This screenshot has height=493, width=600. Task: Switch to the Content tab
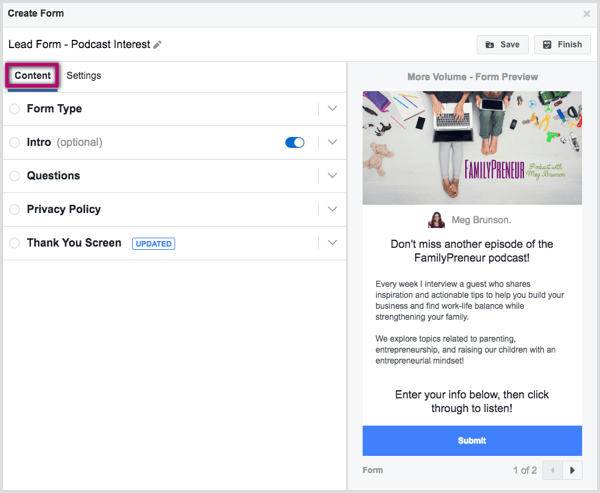[x=33, y=75]
